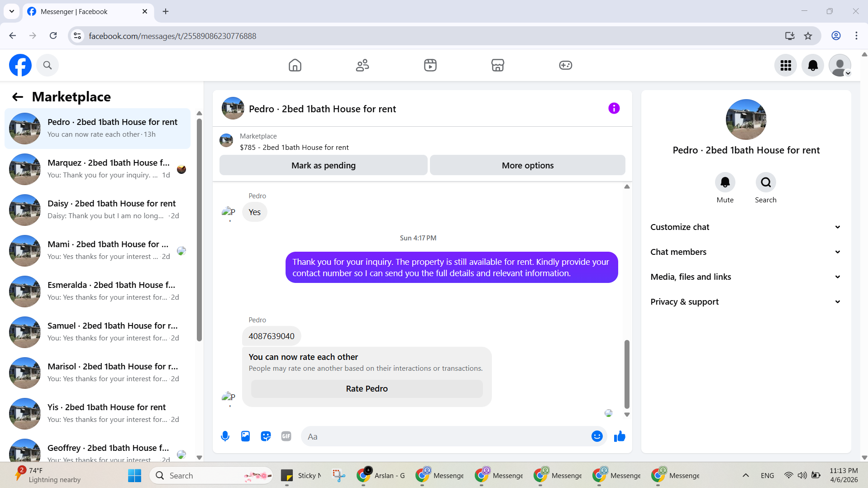Image resolution: width=868 pixels, height=488 pixels.
Task: Open the Marketplace storefront icon
Action: [x=498, y=65]
